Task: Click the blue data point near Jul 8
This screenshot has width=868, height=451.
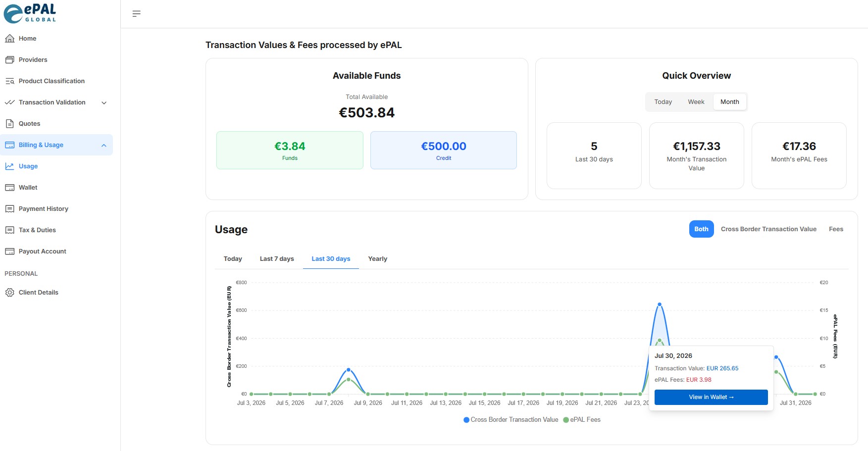Action: point(349,370)
